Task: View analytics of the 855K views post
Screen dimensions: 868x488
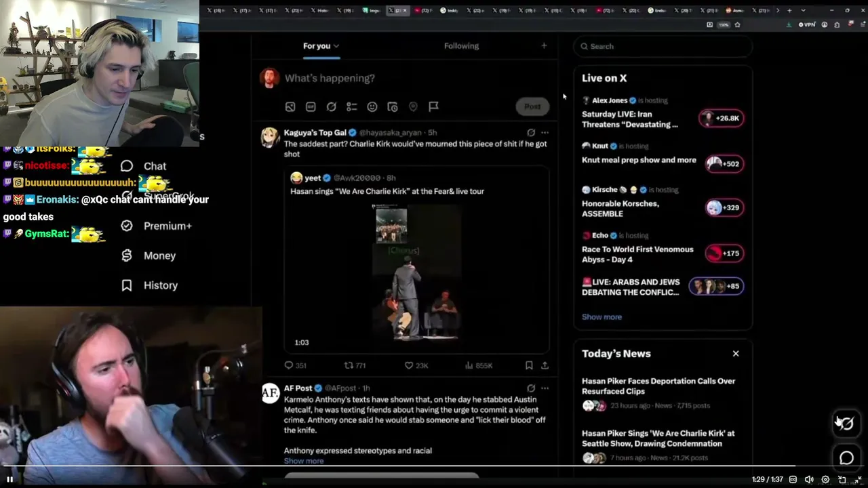Action: pos(479,365)
